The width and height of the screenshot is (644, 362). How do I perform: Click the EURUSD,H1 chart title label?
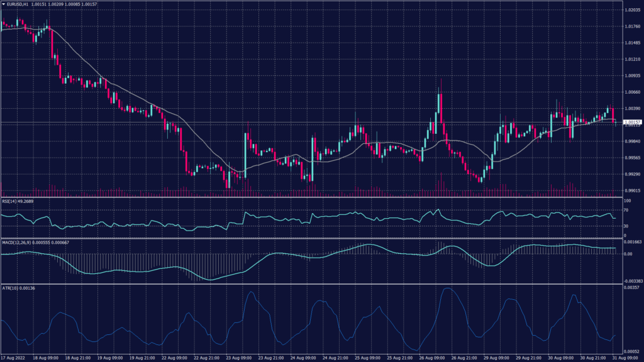pyautogui.click(x=19, y=4)
